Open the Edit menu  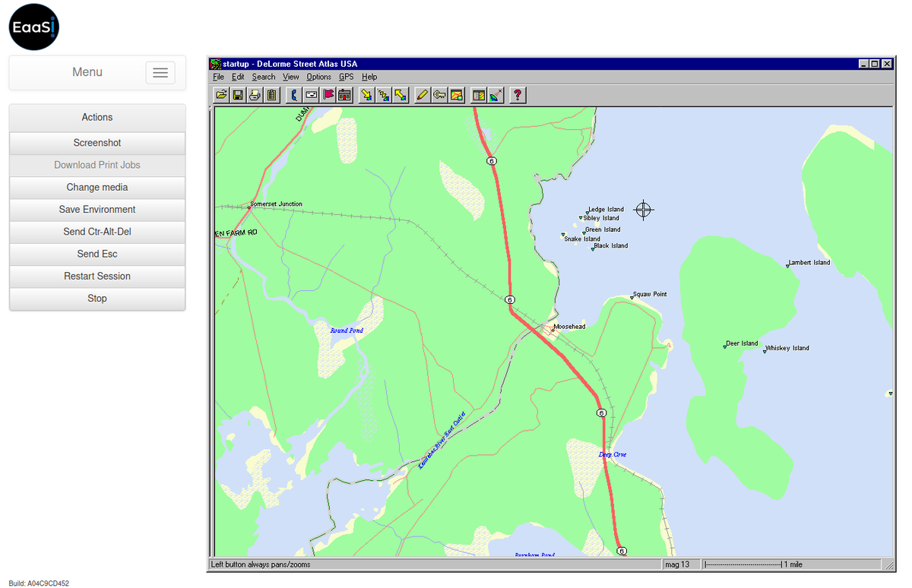pos(238,77)
